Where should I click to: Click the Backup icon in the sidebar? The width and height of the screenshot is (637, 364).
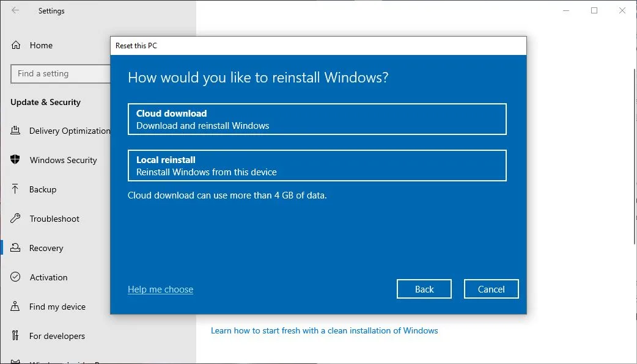[x=15, y=189]
